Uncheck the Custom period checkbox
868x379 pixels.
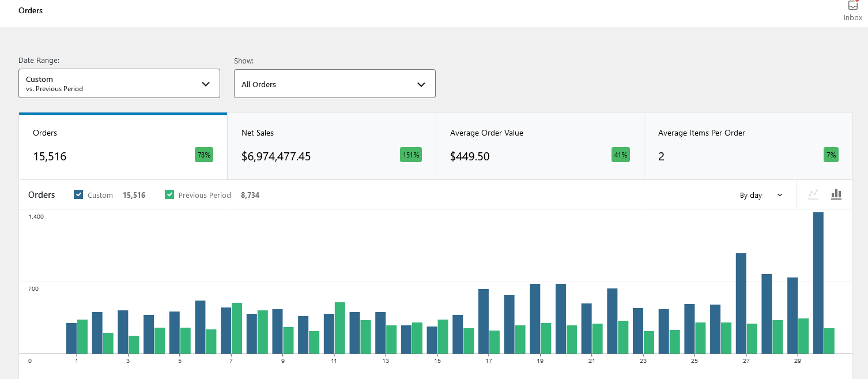(79, 195)
